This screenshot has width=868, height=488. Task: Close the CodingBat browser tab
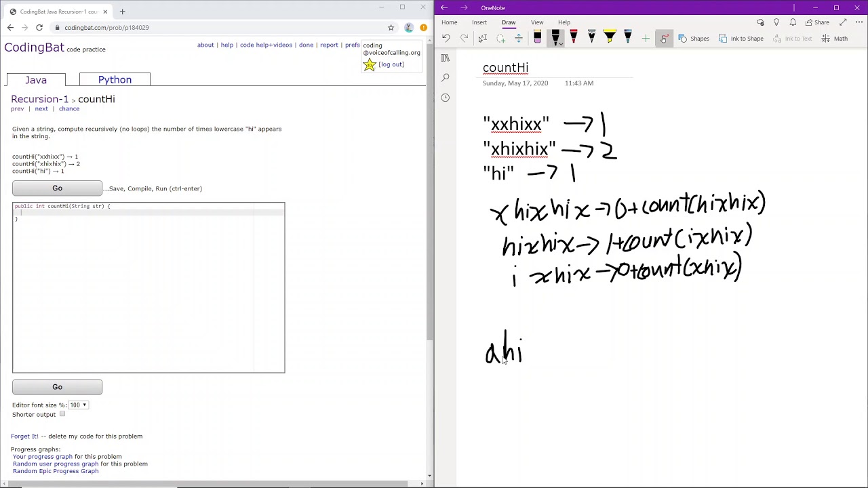click(x=105, y=12)
